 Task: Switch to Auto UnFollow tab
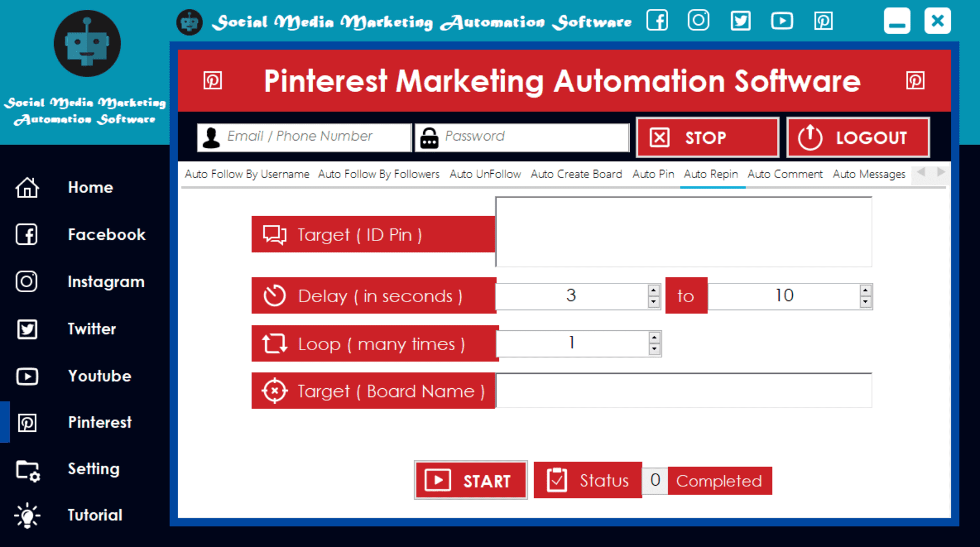coord(485,174)
